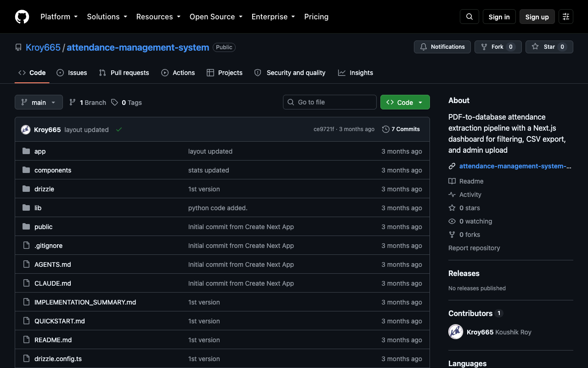This screenshot has width=588, height=368.
Task: Click the star icon beside 0 stars
Action: [x=452, y=208]
